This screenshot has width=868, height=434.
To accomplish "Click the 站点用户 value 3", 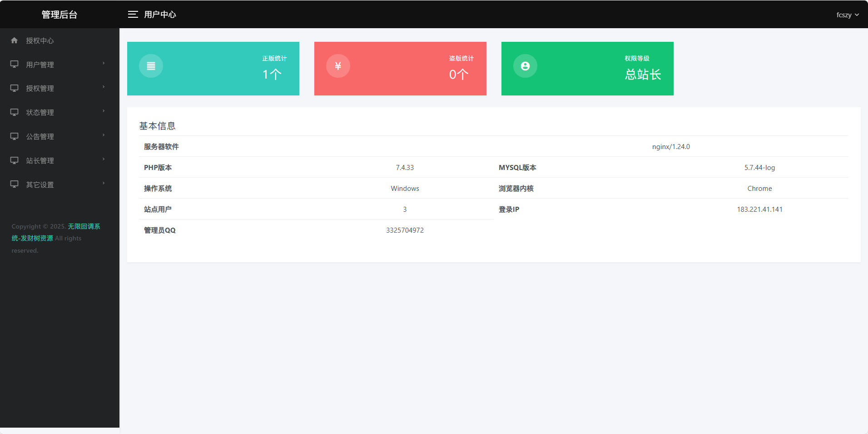I will 405,210.
